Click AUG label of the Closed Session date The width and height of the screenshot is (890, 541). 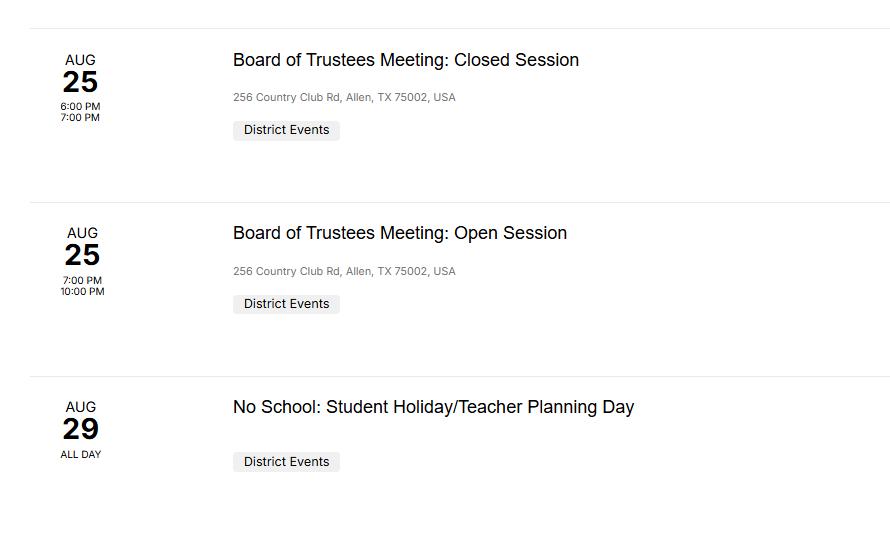[80, 60]
